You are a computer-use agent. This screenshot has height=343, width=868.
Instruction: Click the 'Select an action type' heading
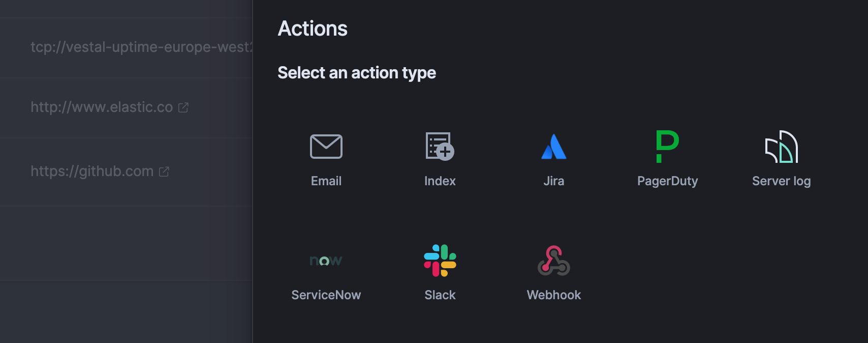point(357,73)
